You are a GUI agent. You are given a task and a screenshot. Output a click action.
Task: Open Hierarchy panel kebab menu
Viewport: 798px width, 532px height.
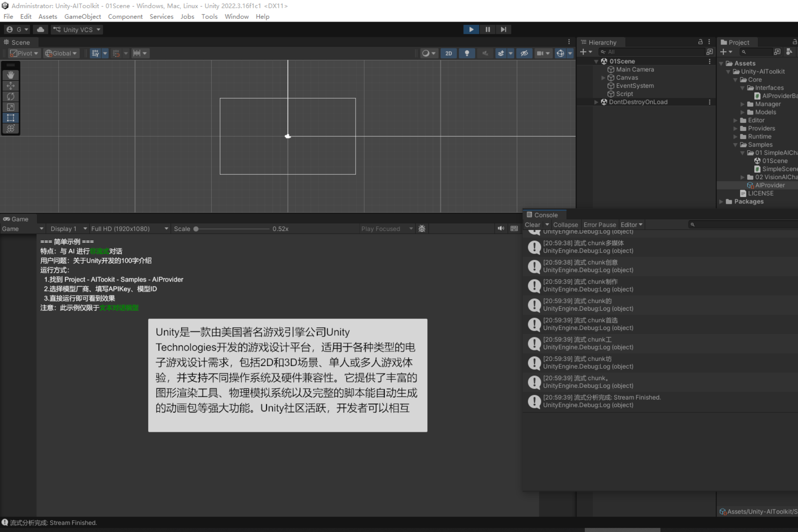coord(709,42)
